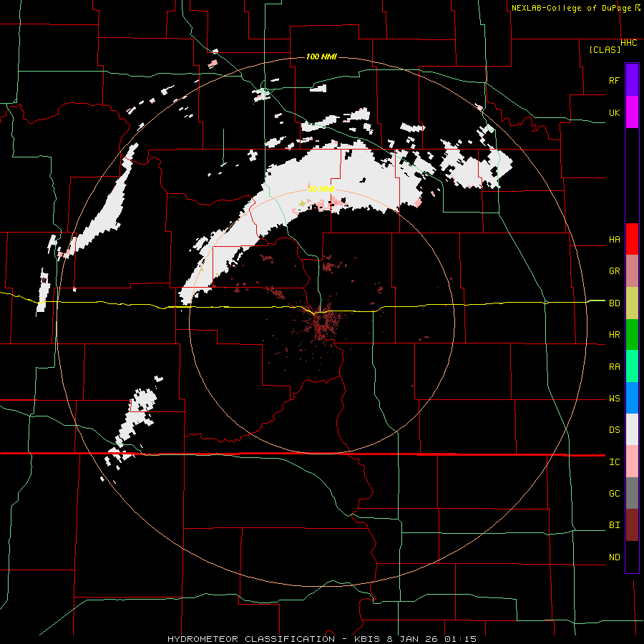
Task: Click the Hydrometeor Classification KBIS caption
Action: tap(322, 639)
